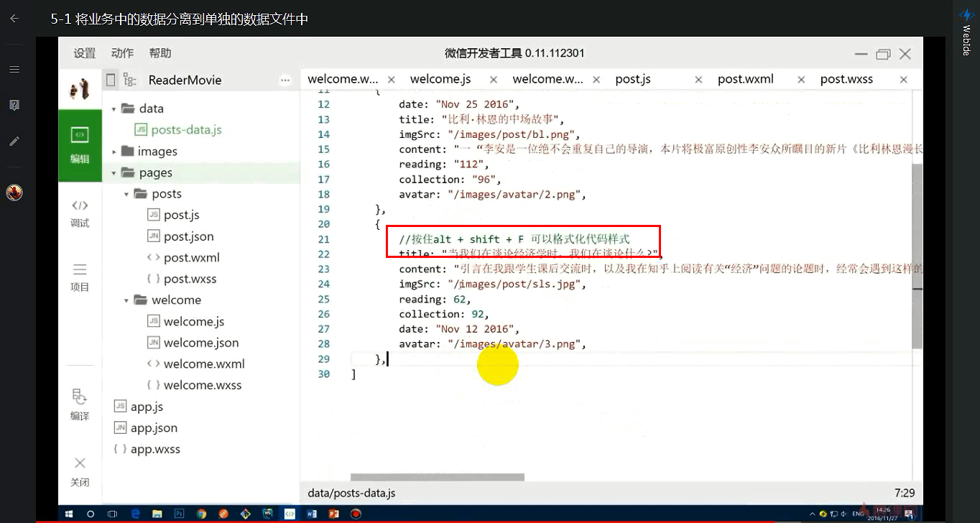980x523 pixels.
Task: Open Chrome from the taskbar
Action: pyautogui.click(x=201, y=514)
